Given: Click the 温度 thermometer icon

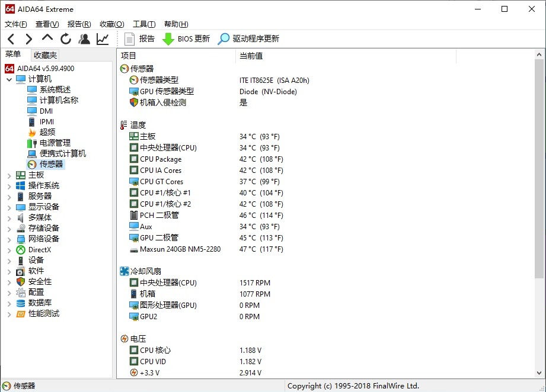Looking at the screenshot, I should coord(124,125).
